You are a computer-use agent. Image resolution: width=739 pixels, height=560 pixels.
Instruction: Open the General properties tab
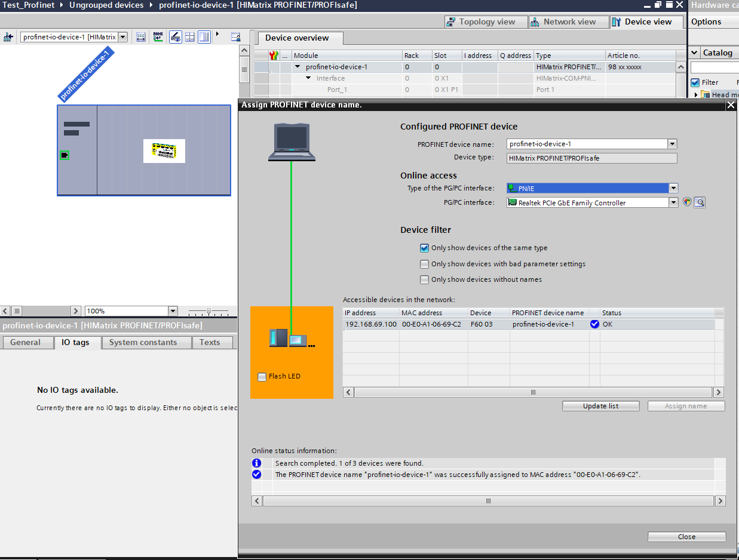click(x=26, y=342)
